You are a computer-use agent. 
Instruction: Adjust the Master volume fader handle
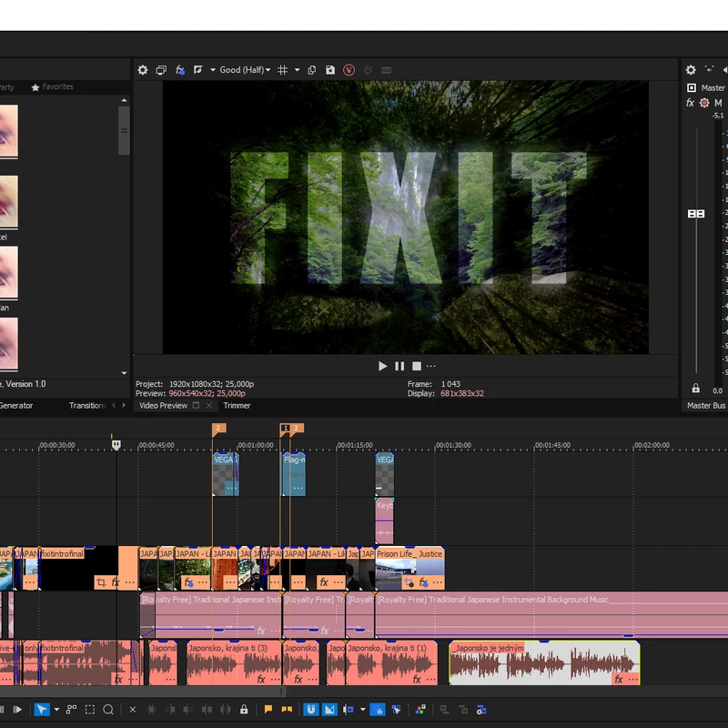click(x=696, y=214)
